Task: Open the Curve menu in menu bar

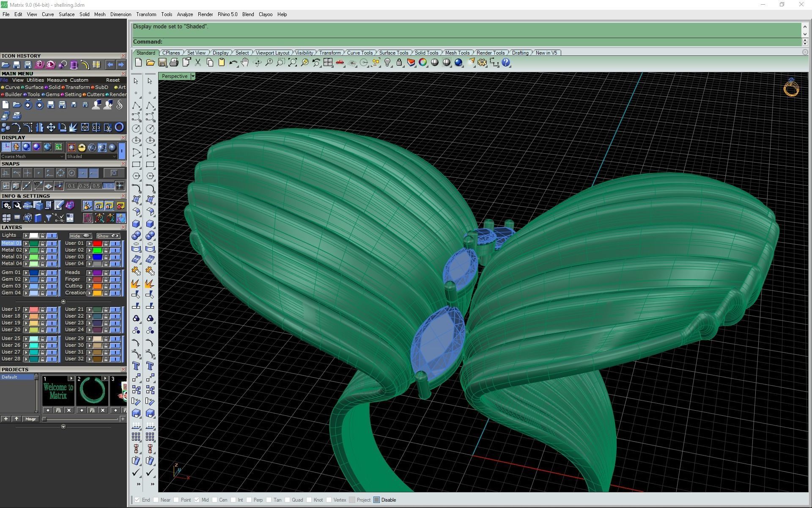Action: pyautogui.click(x=48, y=14)
